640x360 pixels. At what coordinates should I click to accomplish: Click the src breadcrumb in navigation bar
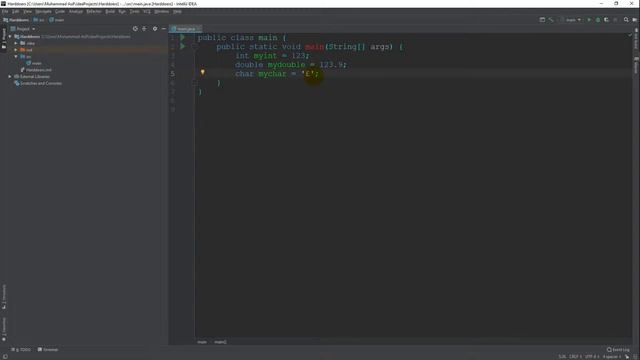click(39, 20)
